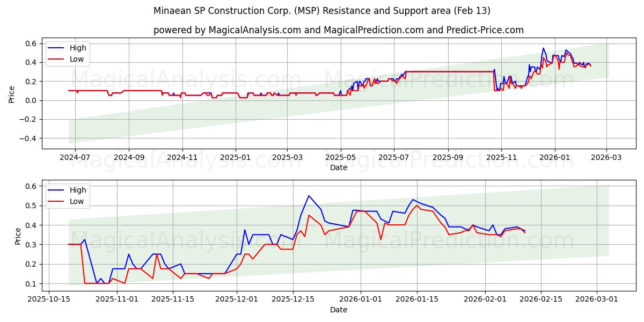
Task: Click the '0.0' y-axis tick in top chart
Action: (x=31, y=100)
